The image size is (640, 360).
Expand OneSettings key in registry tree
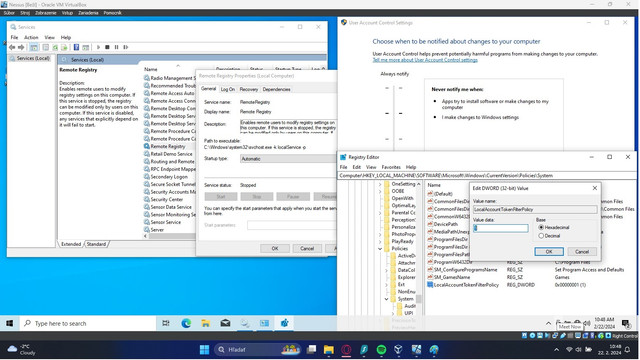pyautogui.click(x=380, y=184)
